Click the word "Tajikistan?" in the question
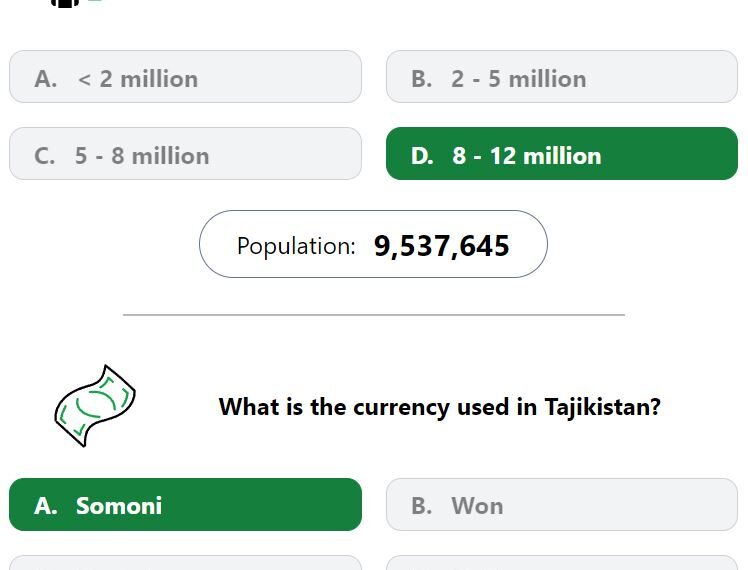Screen dimensions: 748x570 pyautogui.click(x=603, y=407)
